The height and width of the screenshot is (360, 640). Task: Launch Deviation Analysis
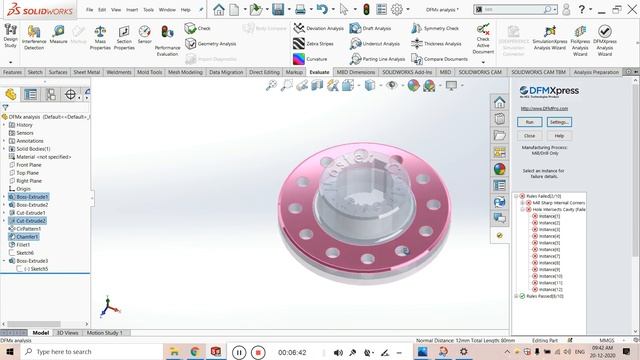[318, 28]
